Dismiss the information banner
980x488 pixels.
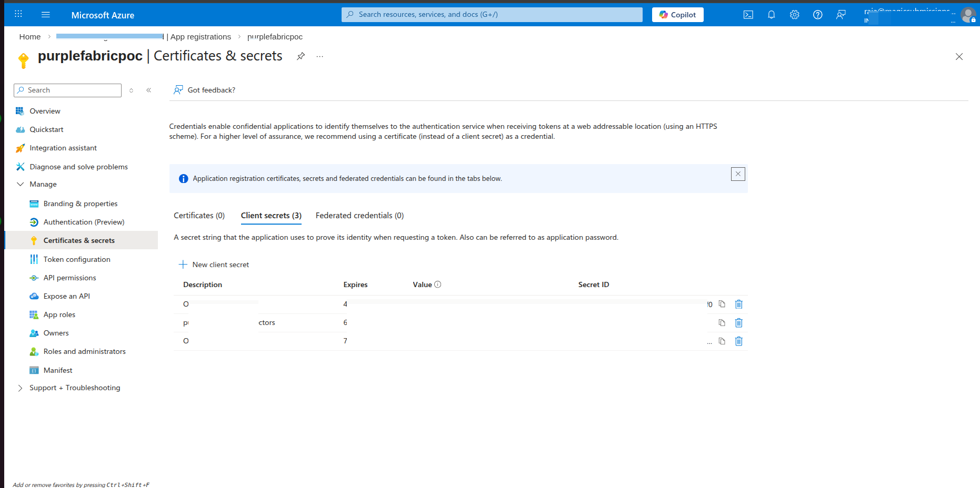(738, 174)
